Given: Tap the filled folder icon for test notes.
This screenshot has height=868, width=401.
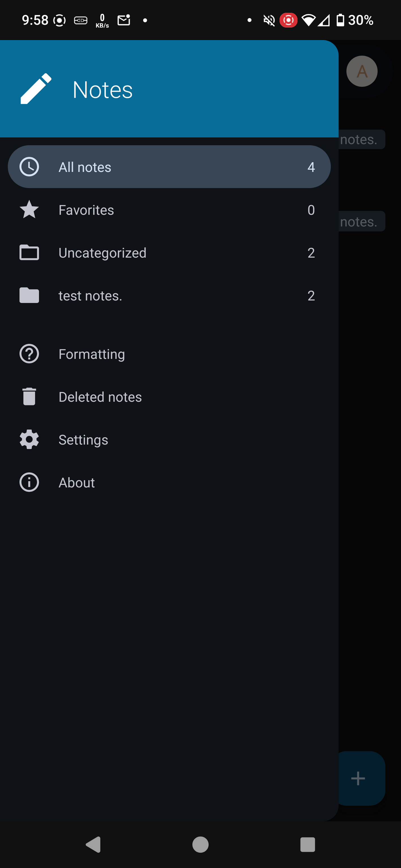Looking at the screenshot, I should 29,295.
